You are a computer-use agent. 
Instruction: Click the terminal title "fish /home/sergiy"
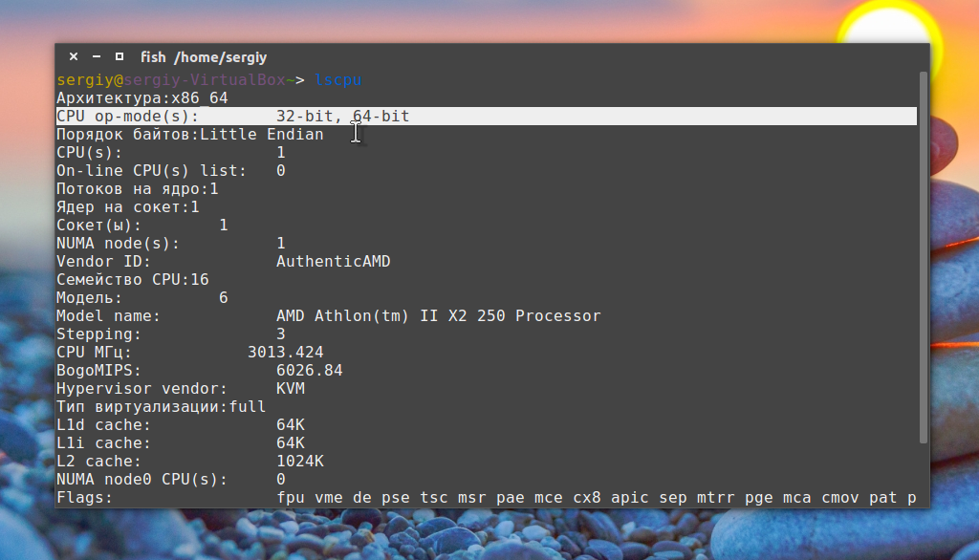point(204,57)
